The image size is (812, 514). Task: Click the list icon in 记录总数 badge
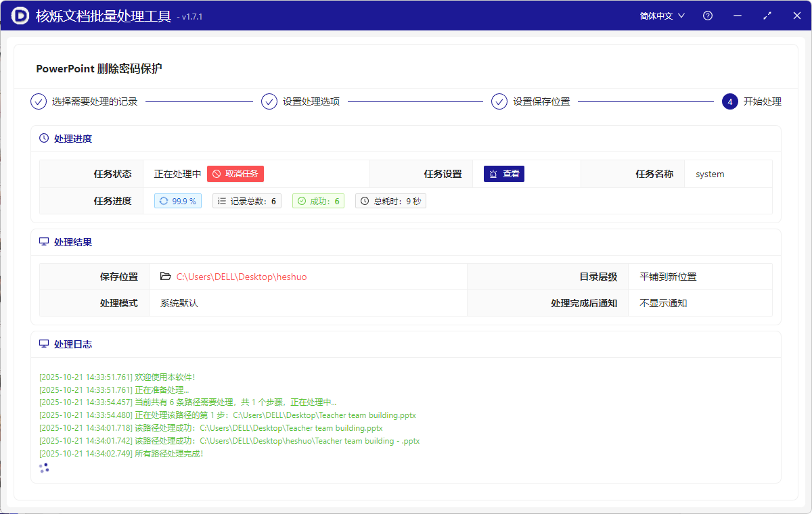(x=222, y=201)
